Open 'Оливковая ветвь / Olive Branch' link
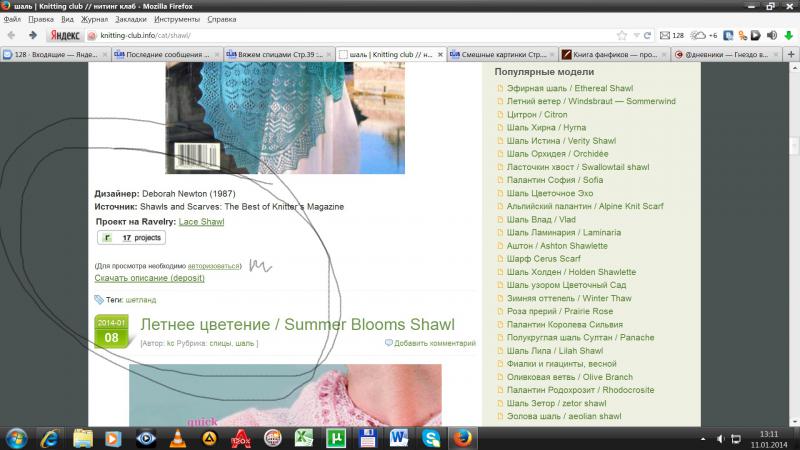800x450 pixels. tap(570, 377)
